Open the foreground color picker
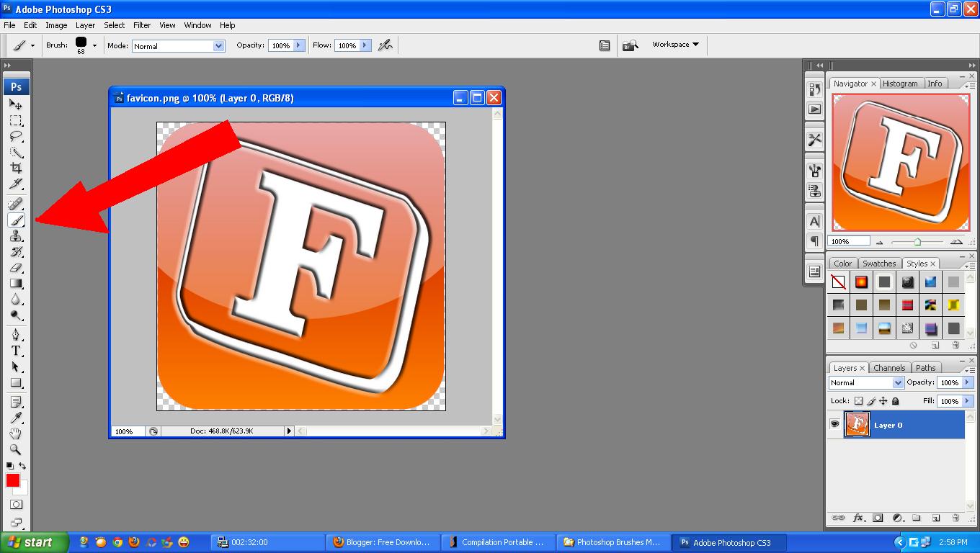The image size is (980, 553). (12, 480)
